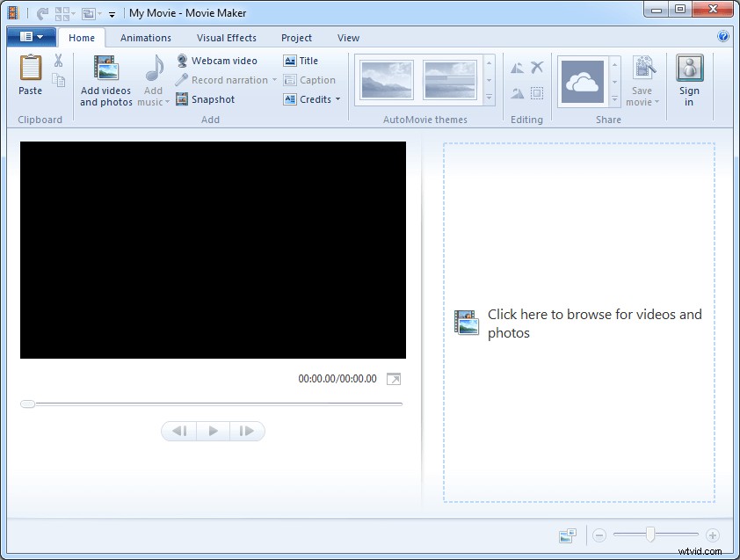Open the Movie Maker file menu
Screen dimensions: 740x560
point(31,37)
